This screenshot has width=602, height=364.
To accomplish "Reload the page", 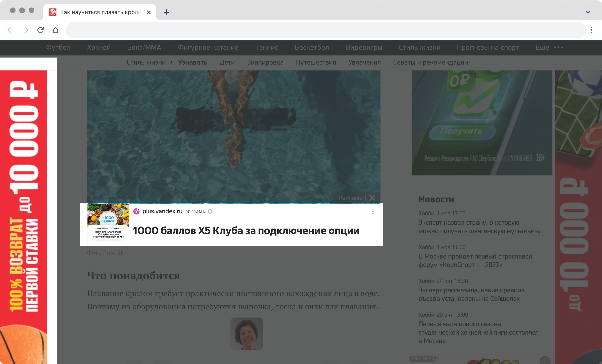I will point(40,30).
